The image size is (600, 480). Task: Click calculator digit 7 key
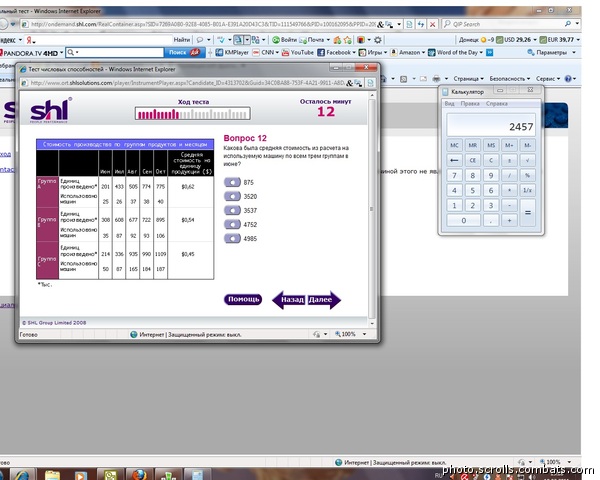[454, 175]
